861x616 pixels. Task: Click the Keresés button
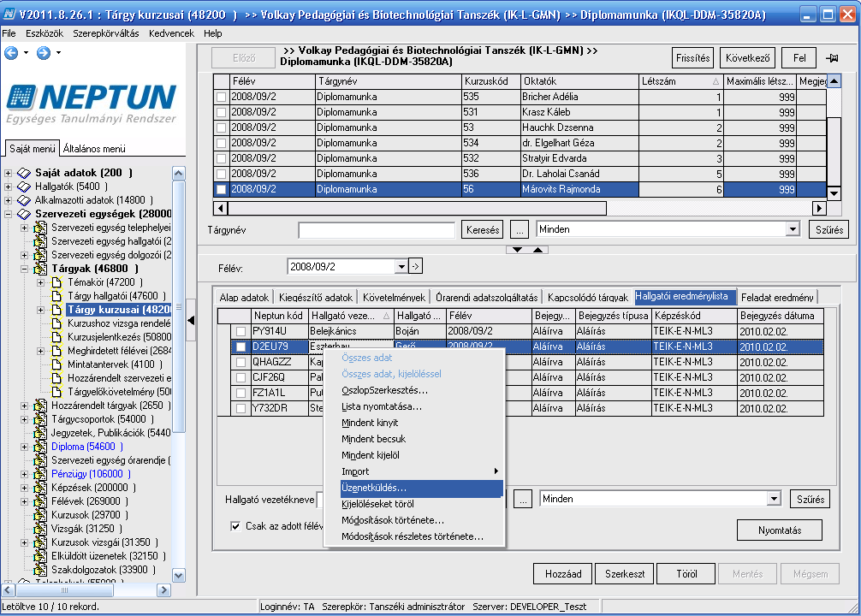coord(483,230)
